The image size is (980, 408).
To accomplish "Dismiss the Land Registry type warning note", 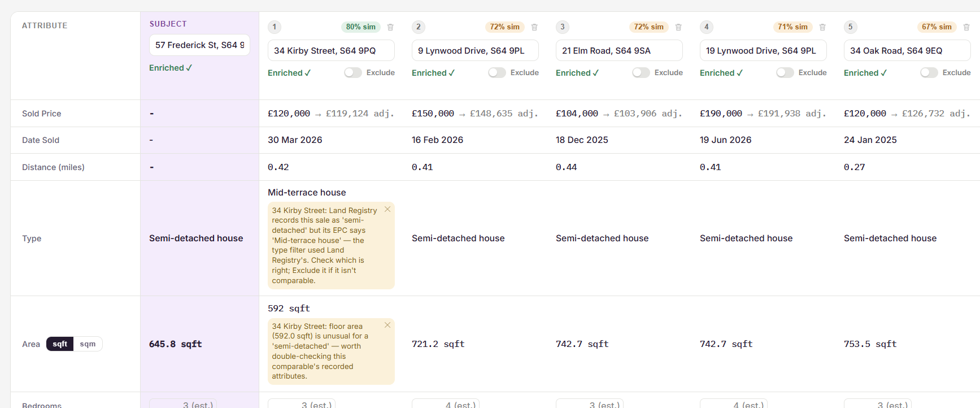I will pyautogui.click(x=387, y=209).
